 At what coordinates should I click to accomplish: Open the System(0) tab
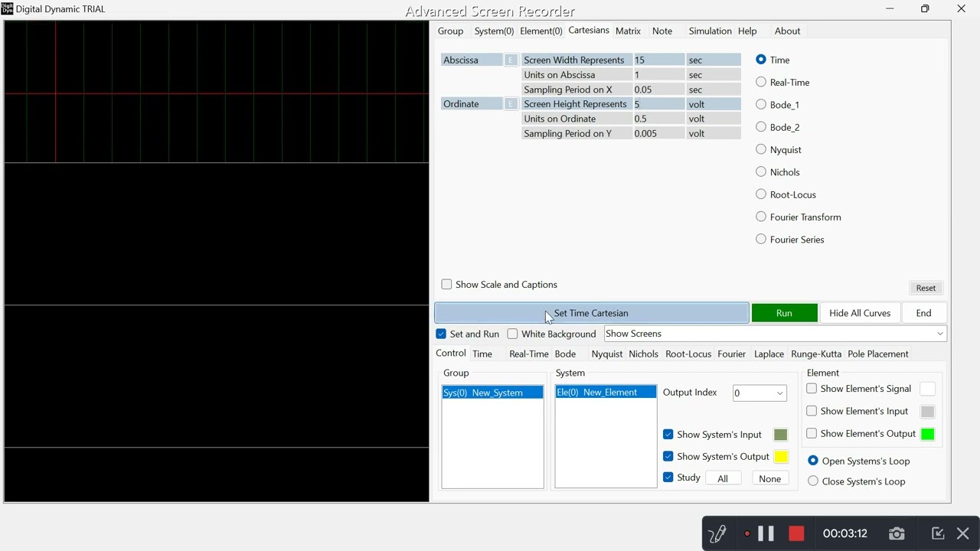494,31
